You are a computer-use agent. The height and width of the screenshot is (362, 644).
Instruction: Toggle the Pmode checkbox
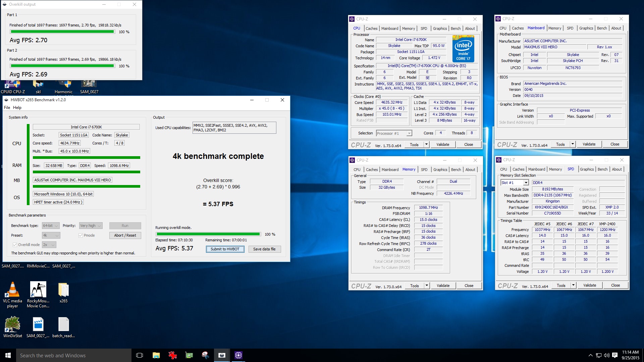(80, 235)
